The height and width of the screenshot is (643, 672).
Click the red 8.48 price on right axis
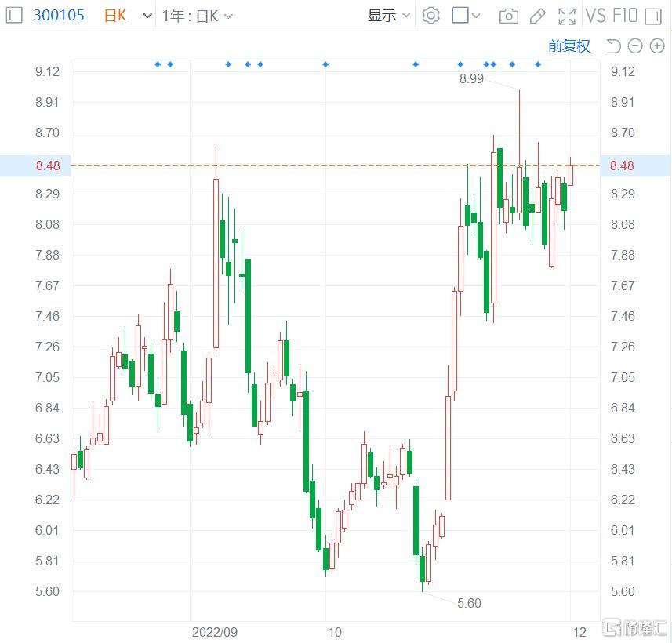click(622, 165)
